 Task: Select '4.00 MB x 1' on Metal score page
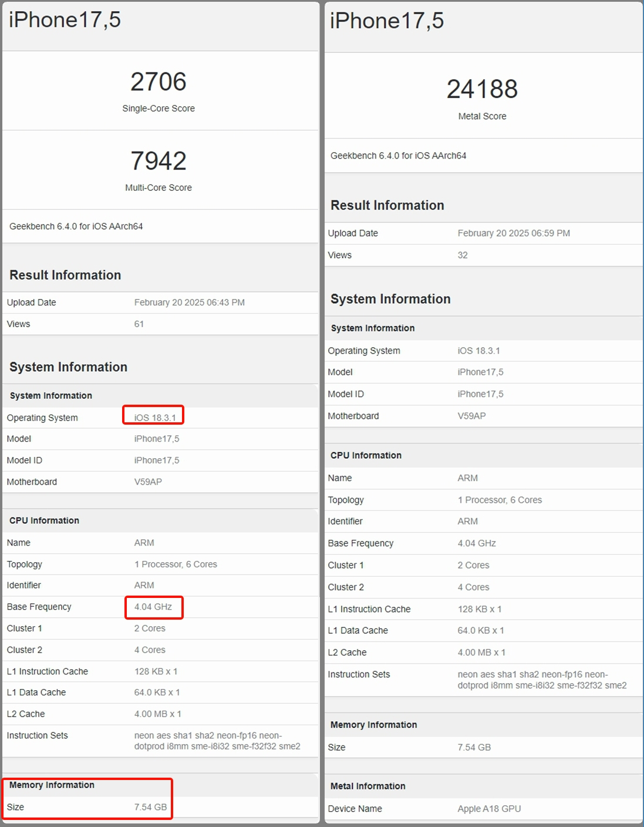(x=481, y=653)
